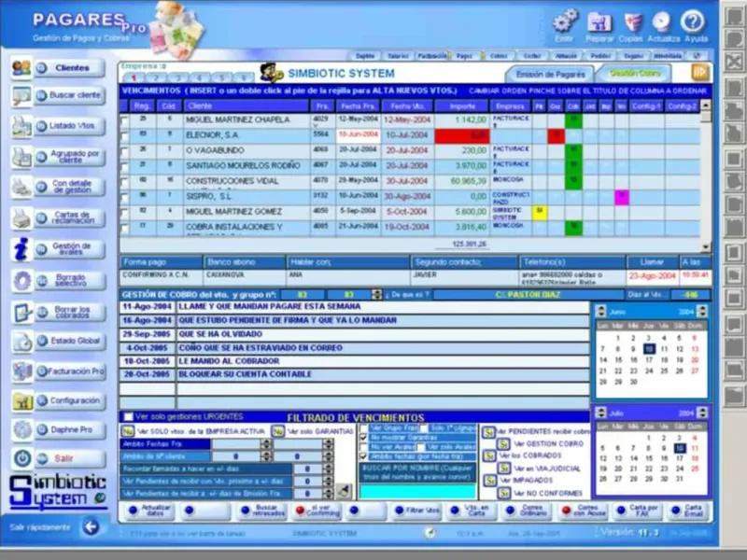Switch to Emisión de Pagarés tab

550,75
